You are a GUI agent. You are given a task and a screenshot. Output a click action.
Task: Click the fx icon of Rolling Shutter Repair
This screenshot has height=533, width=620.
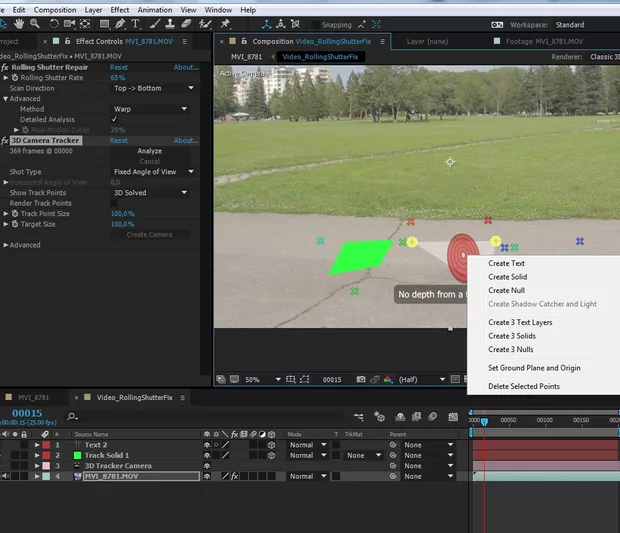click(x=5, y=67)
